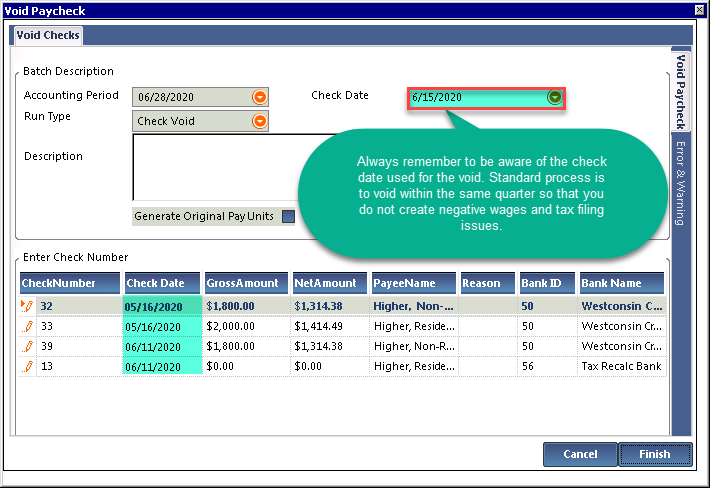The image size is (710, 488).
Task: Click the Bank Name column header
Action: point(620,283)
